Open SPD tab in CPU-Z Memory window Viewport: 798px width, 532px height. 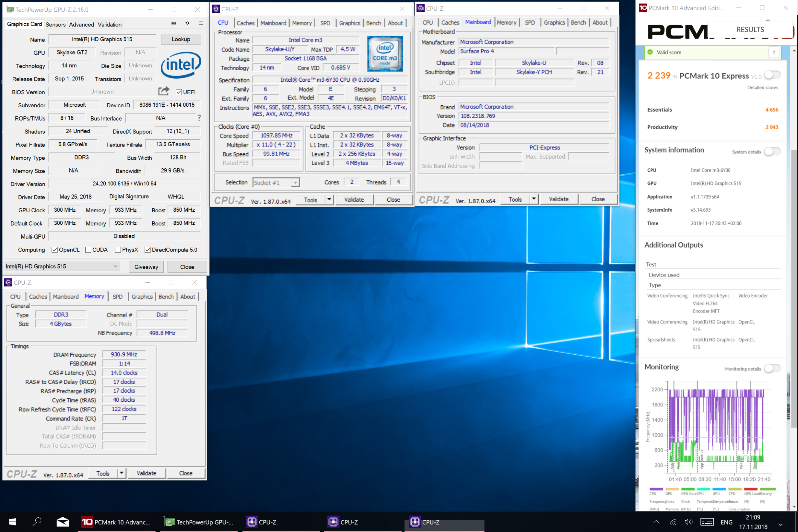[118, 296]
